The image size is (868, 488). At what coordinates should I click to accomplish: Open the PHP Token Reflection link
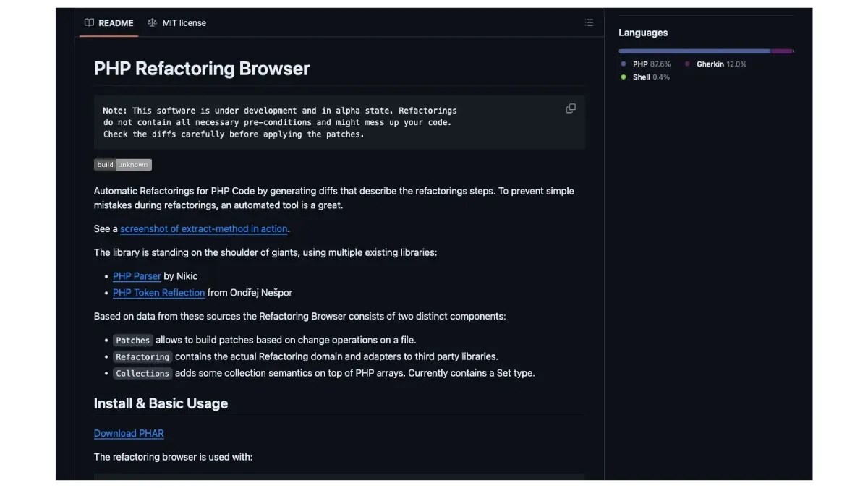pos(158,293)
